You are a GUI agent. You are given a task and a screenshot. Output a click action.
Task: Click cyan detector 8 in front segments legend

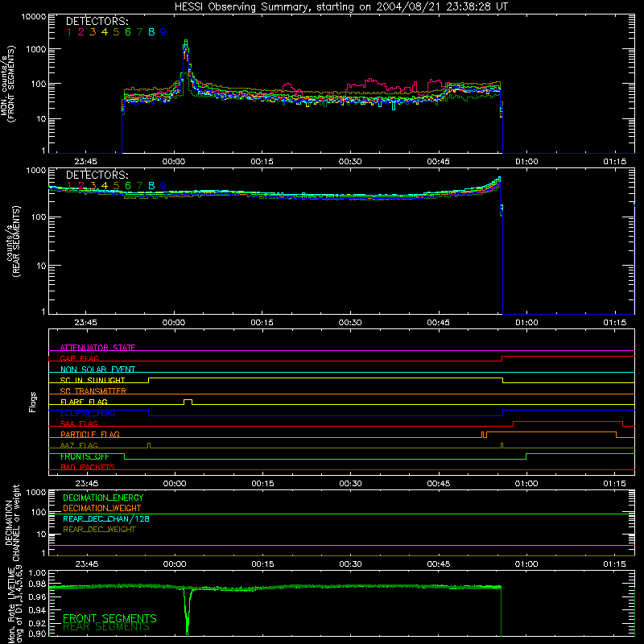pos(151,32)
